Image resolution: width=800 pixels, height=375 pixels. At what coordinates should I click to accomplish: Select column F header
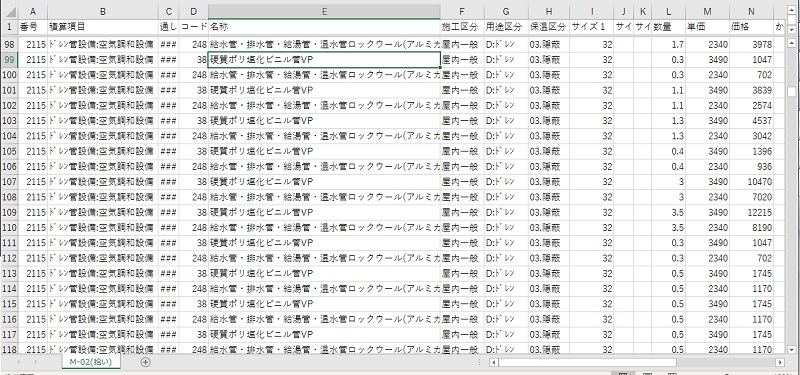[x=462, y=12]
